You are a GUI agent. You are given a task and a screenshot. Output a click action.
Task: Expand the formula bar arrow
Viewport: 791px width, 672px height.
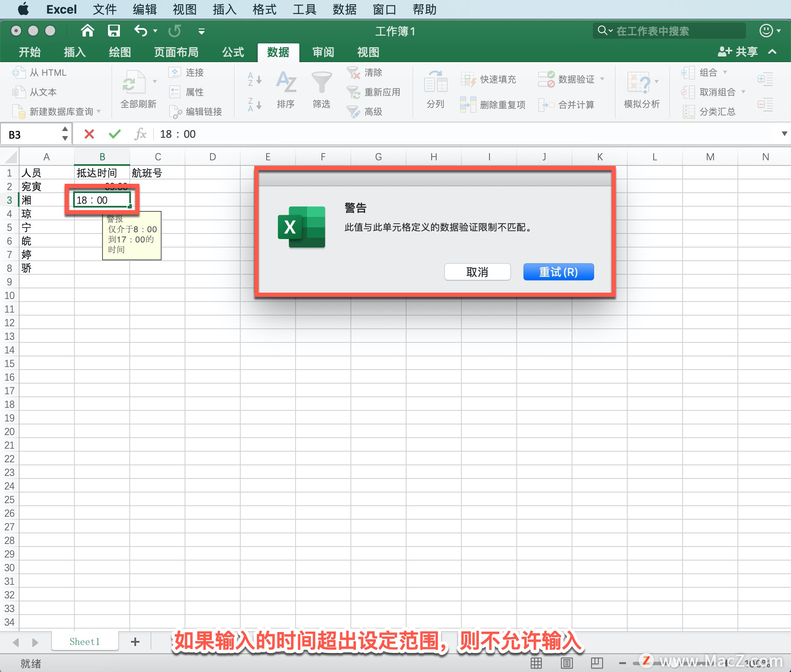(784, 134)
